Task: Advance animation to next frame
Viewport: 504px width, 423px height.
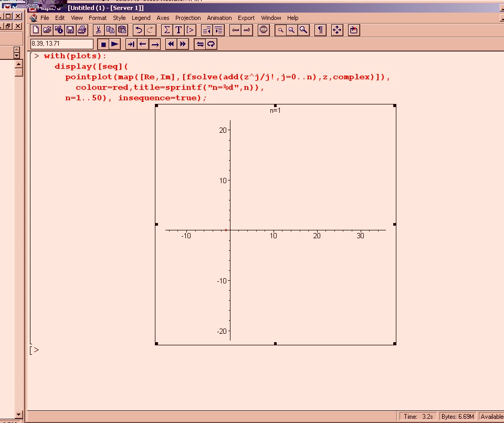Action: tap(131, 44)
